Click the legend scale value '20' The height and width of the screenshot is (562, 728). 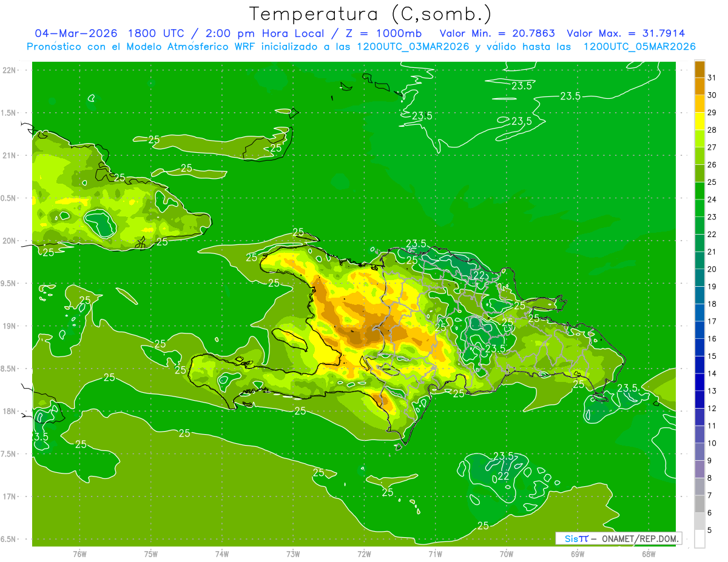712,269
